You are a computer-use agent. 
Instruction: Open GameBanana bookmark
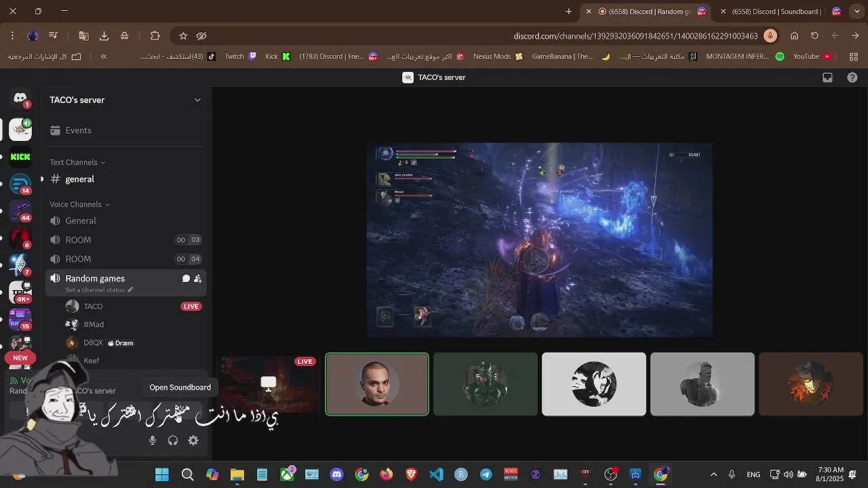(x=571, y=56)
